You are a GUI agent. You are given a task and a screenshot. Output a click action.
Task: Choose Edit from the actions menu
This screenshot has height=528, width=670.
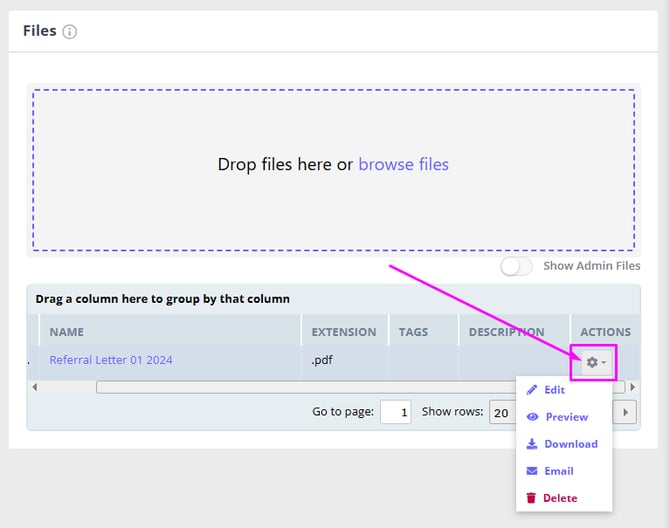(x=555, y=390)
